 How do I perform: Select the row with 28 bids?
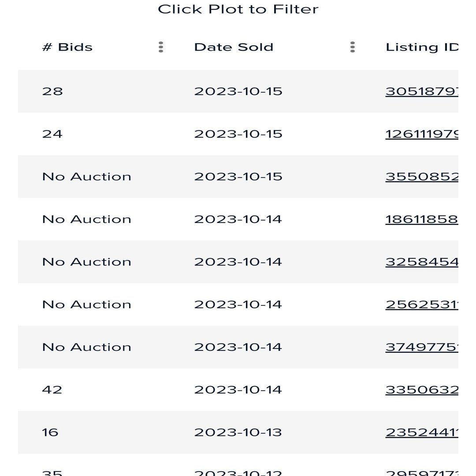pos(238,91)
